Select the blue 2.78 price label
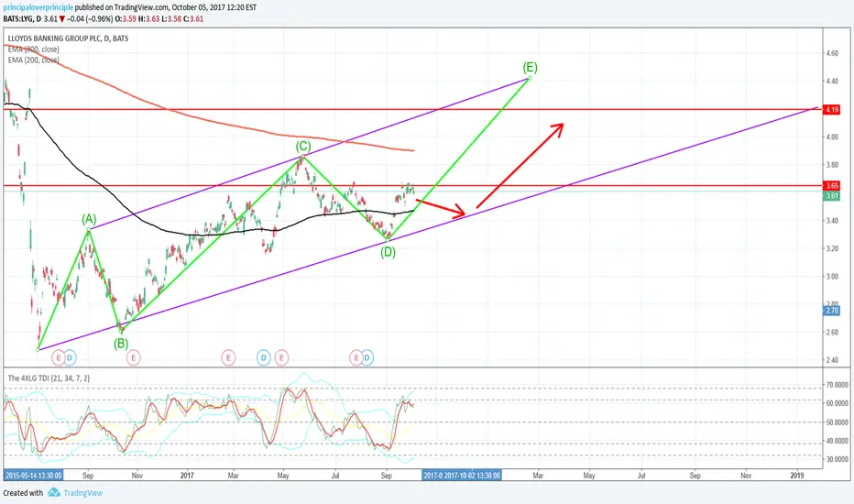This screenshot has height=504, width=854. [832, 311]
